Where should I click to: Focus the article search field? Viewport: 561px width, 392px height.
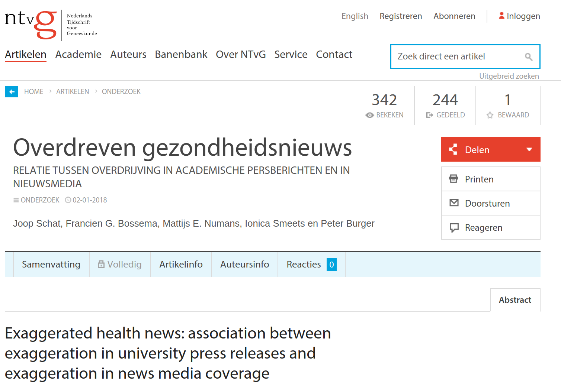coord(458,56)
